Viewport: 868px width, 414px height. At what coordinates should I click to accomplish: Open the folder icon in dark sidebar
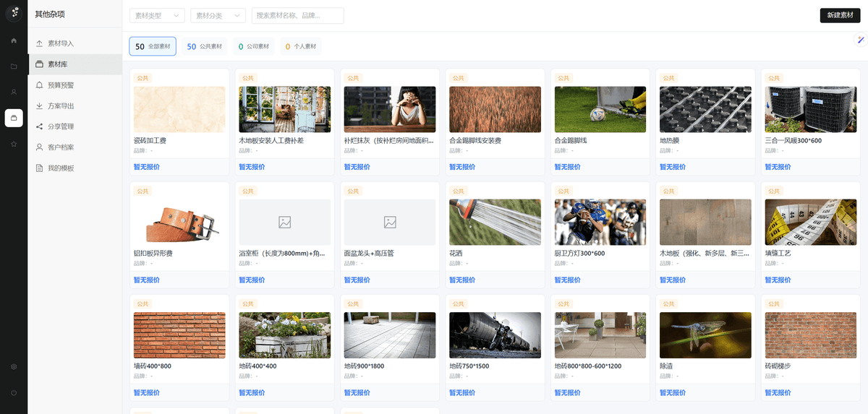14,66
